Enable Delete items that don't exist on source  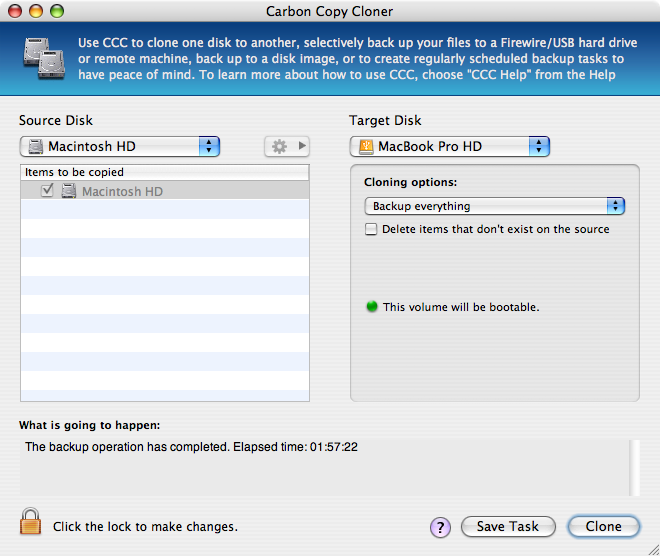click(372, 229)
